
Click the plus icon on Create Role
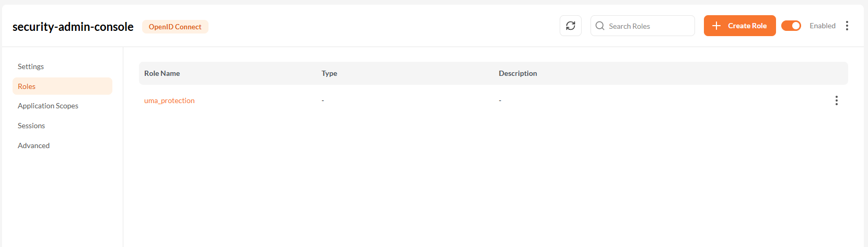tap(716, 26)
